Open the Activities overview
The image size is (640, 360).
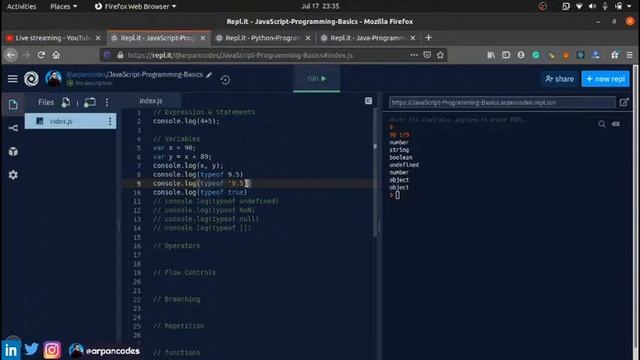pos(22,7)
